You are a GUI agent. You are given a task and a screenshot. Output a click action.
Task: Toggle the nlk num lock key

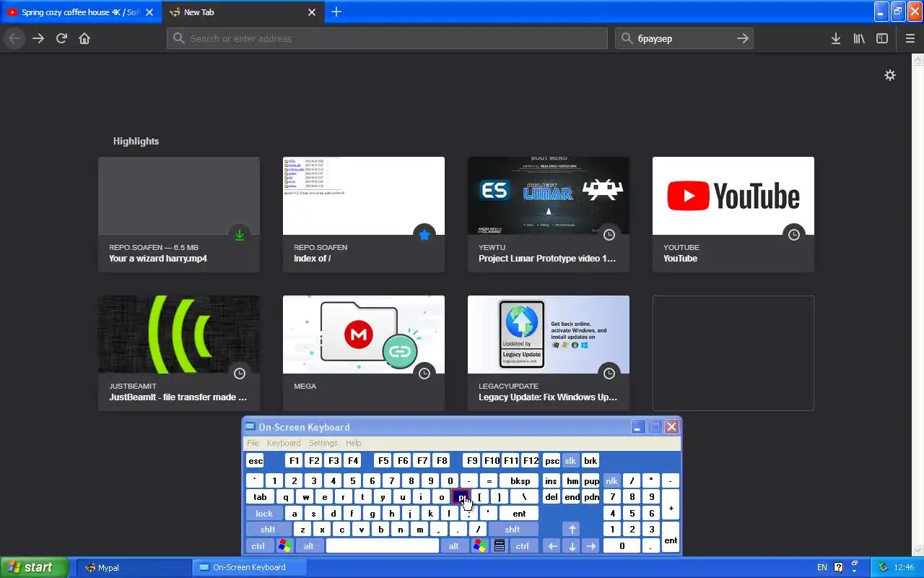click(611, 480)
